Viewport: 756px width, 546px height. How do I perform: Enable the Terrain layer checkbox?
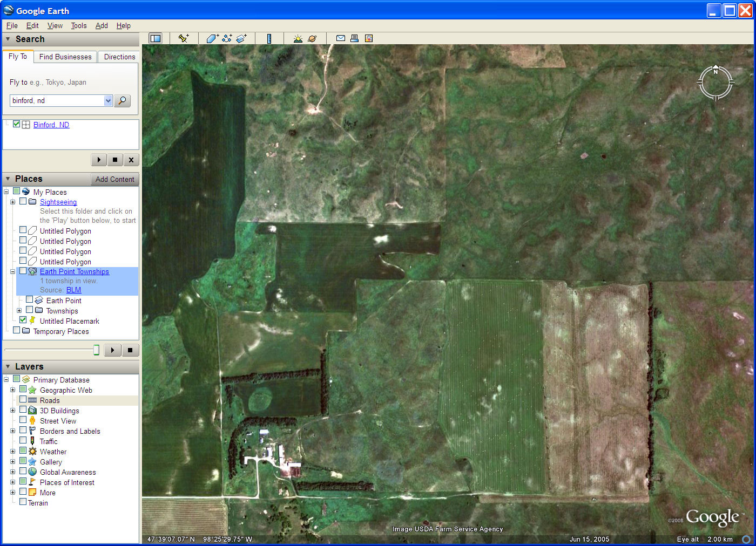pos(23,502)
